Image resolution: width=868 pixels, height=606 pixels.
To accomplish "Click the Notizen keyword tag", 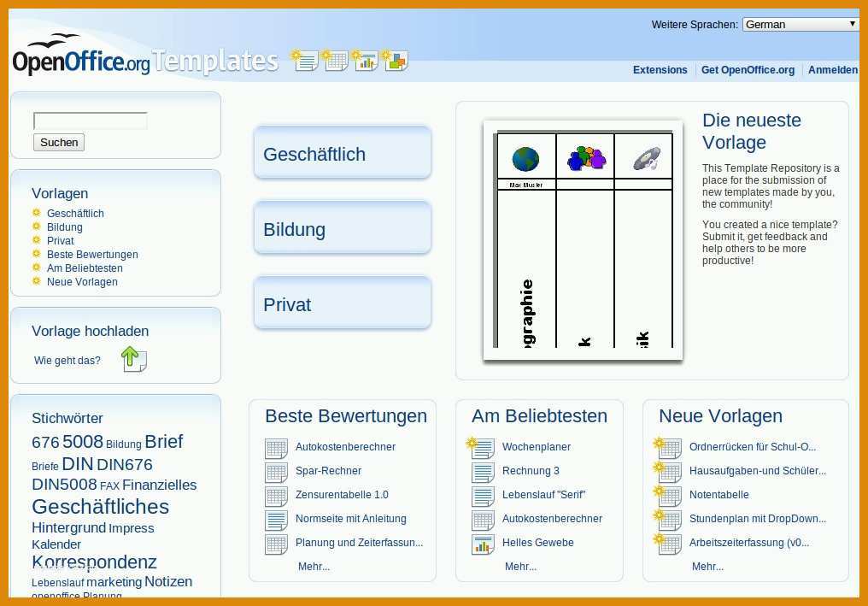I will (168, 581).
